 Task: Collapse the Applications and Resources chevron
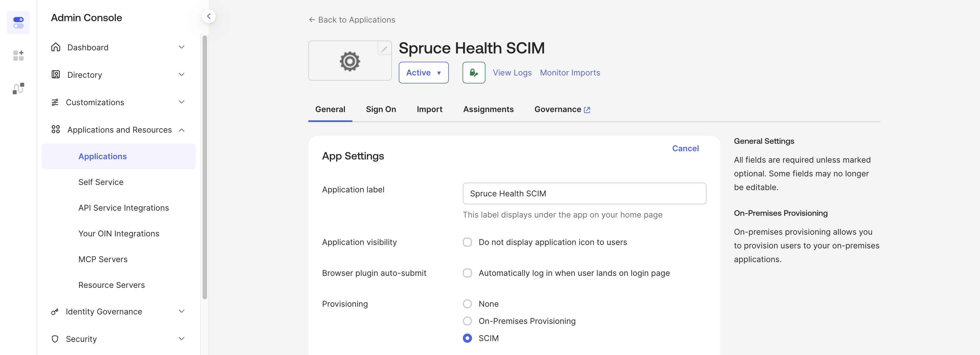pyautogui.click(x=181, y=130)
